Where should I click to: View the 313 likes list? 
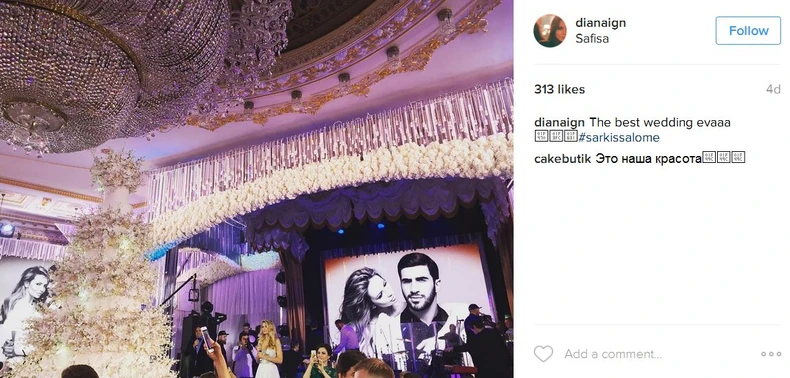(559, 90)
